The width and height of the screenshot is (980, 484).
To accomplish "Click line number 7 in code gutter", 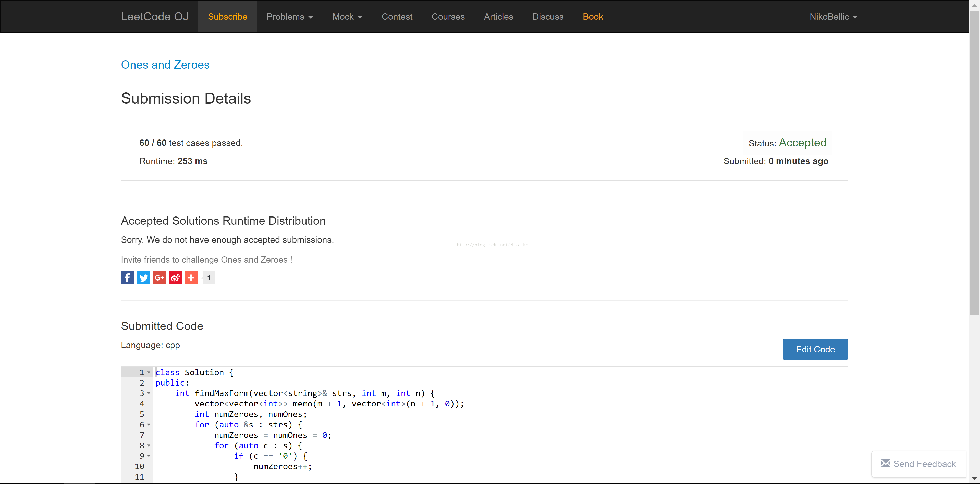I will pyautogui.click(x=142, y=435).
